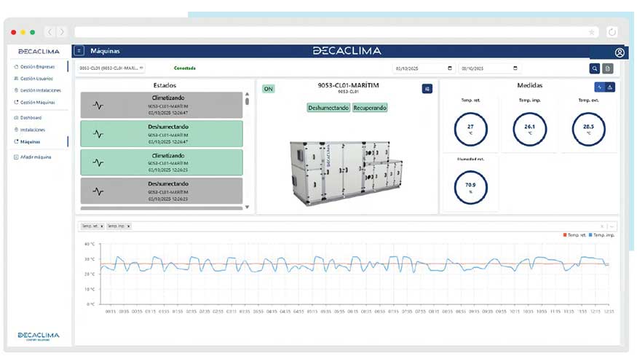Image resolution: width=637 pixels, height=364 pixels.
Task: Remove the Temp. imp. tag
Action: (x=128, y=226)
